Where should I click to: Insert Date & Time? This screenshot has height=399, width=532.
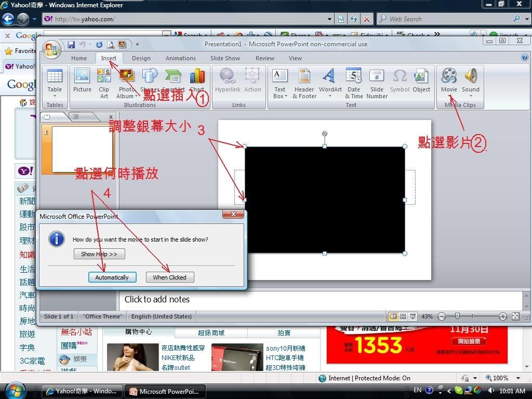point(354,83)
